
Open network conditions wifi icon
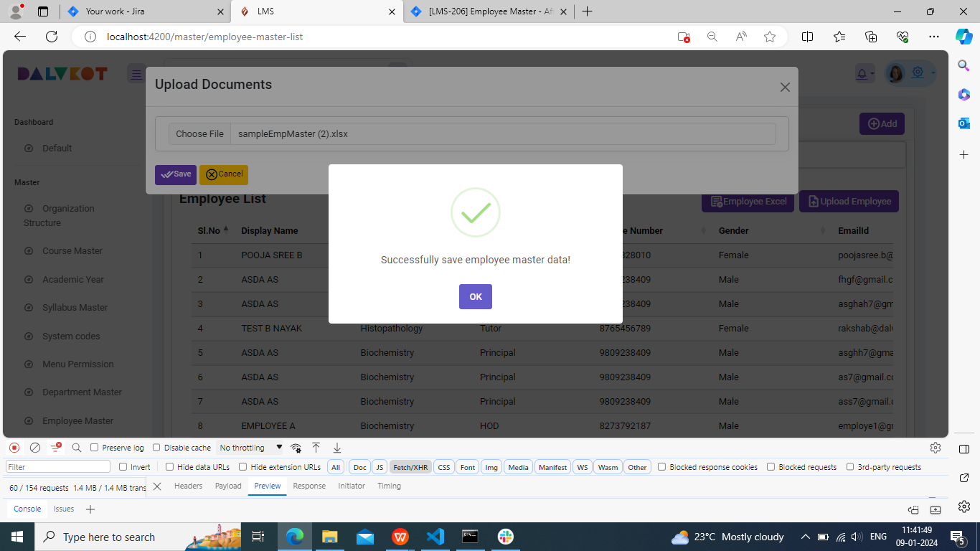coord(296,448)
